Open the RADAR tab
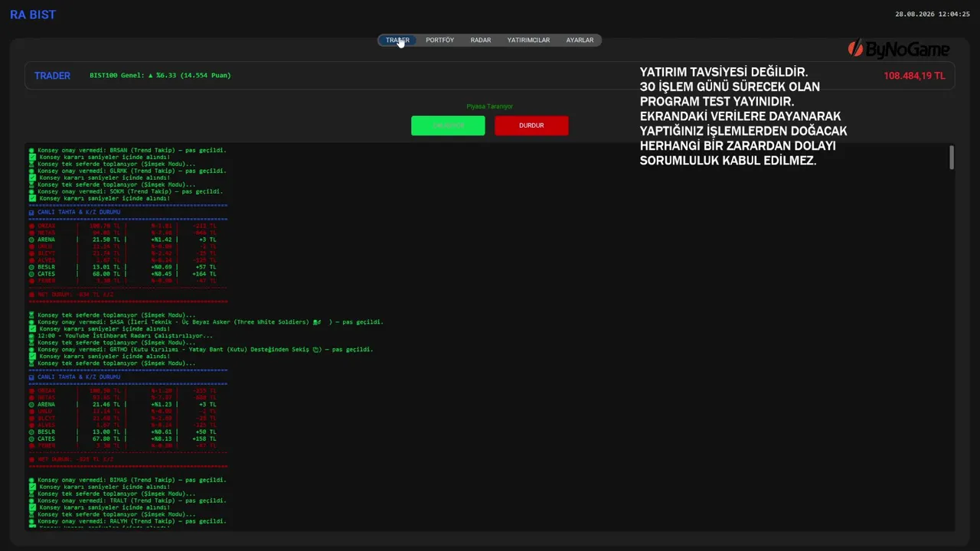Image resolution: width=980 pixels, height=551 pixels. (481, 40)
